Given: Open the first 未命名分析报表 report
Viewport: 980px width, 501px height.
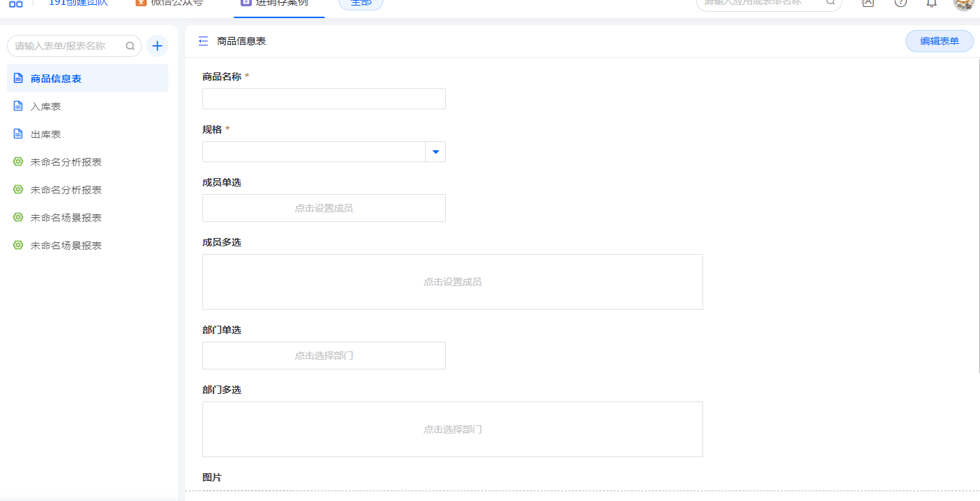Looking at the screenshot, I should click(66, 162).
